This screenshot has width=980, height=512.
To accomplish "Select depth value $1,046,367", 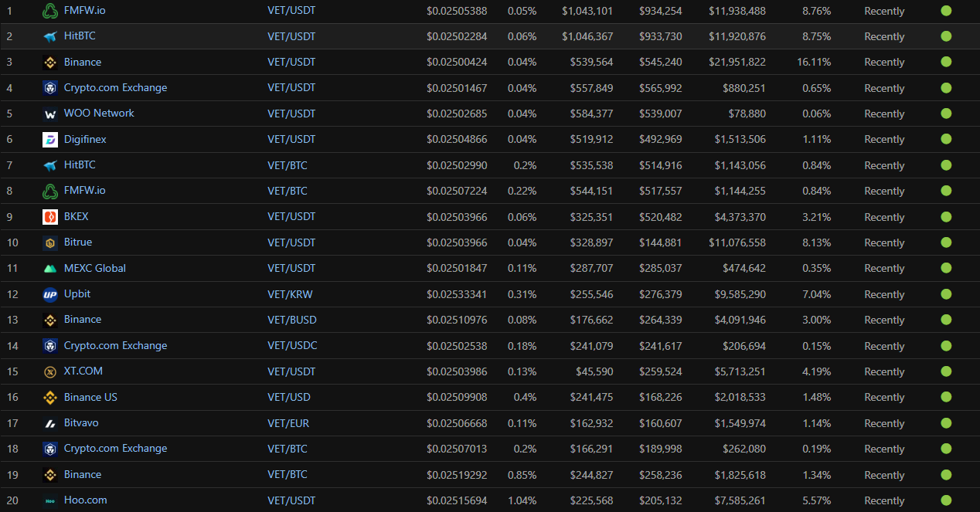I will pyautogui.click(x=587, y=36).
